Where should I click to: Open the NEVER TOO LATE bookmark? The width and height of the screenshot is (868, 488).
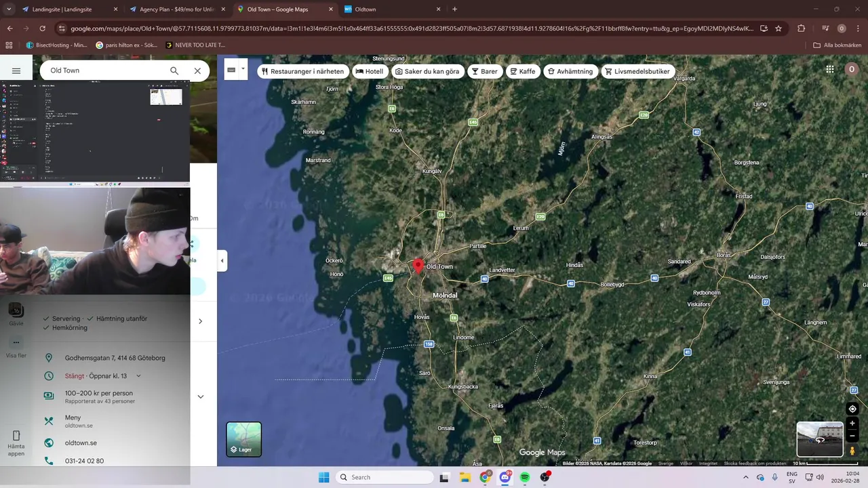(x=195, y=45)
